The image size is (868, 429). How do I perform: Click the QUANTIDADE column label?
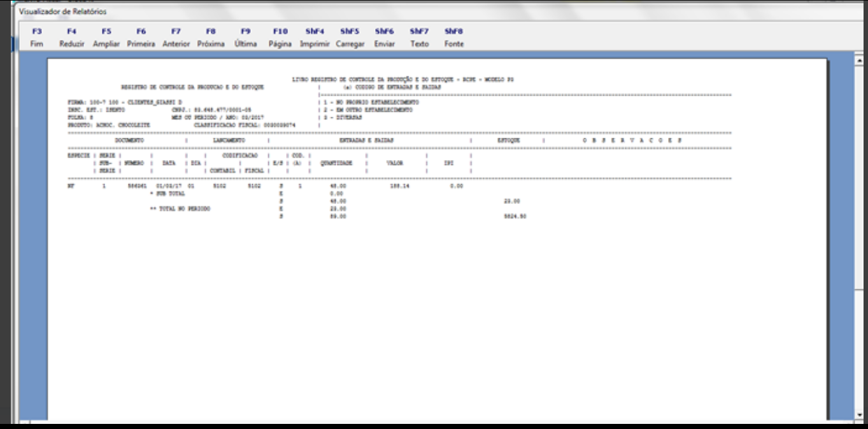tap(336, 163)
